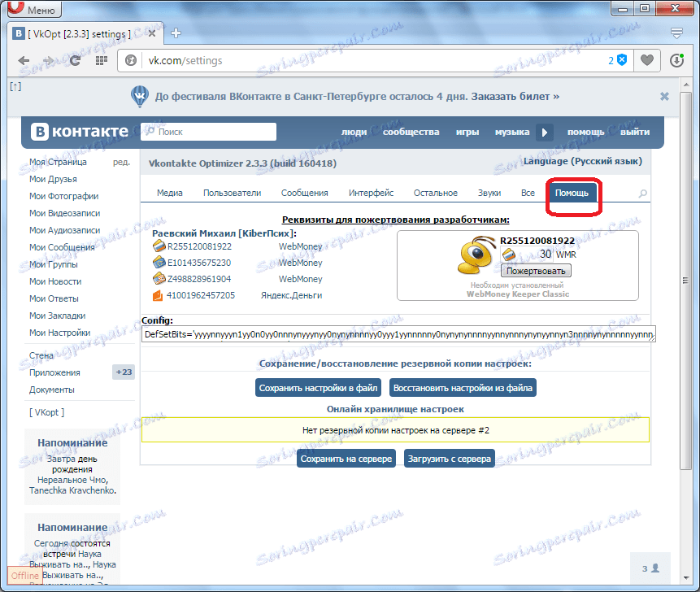This screenshot has height=592, width=700.
Task: Click Сохранить настройки в файл
Action: 319,388
